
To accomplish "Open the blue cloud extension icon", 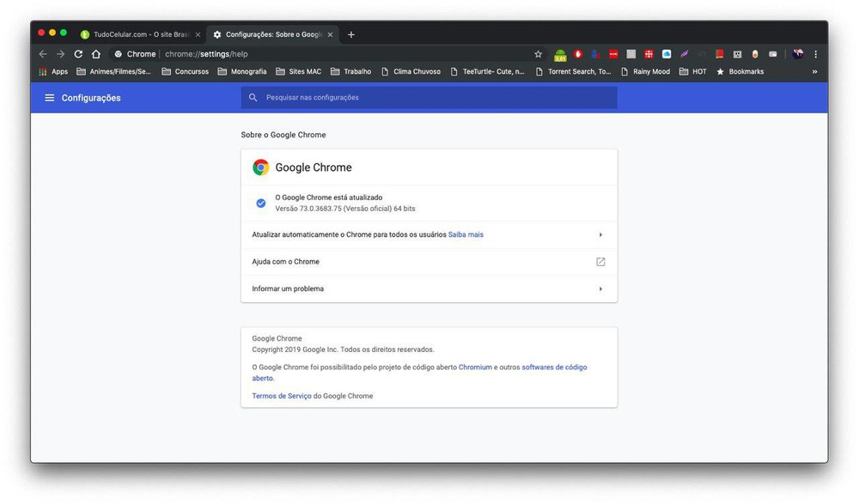I will click(667, 54).
